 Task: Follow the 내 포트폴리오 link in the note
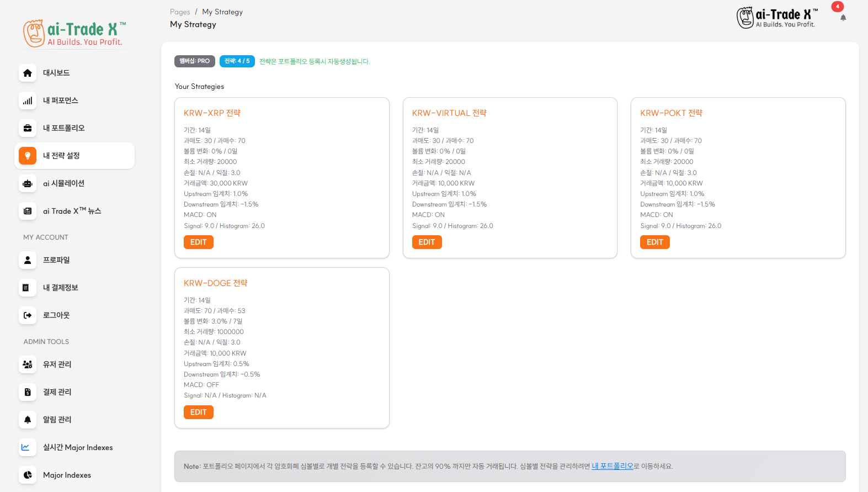tap(612, 466)
